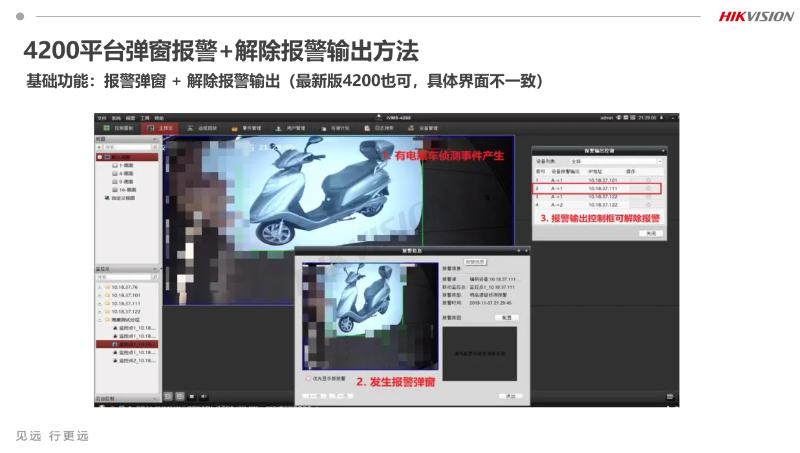Collapse the 默认视图 default view node
This screenshot has height=453, width=800.
coord(100,157)
